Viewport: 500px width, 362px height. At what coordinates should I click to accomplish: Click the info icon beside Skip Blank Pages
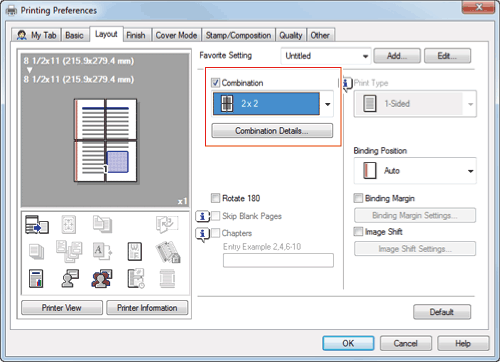[202, 216]
